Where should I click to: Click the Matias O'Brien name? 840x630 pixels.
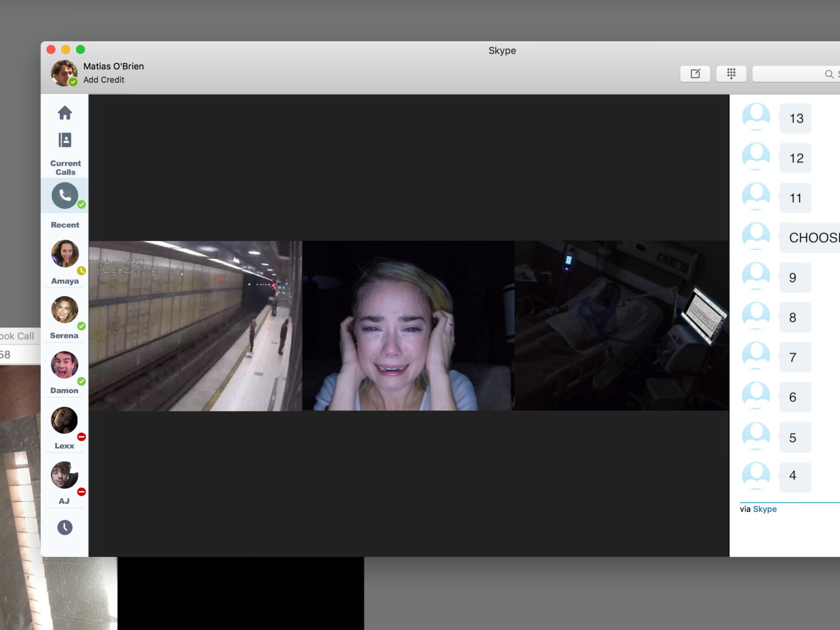[x=114, y=66]
